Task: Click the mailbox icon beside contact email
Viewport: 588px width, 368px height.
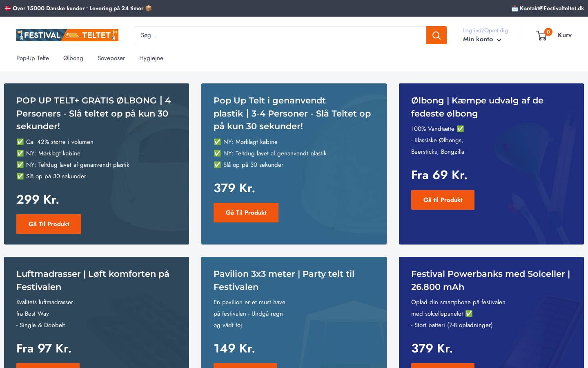Action: [x=515, y=8]
